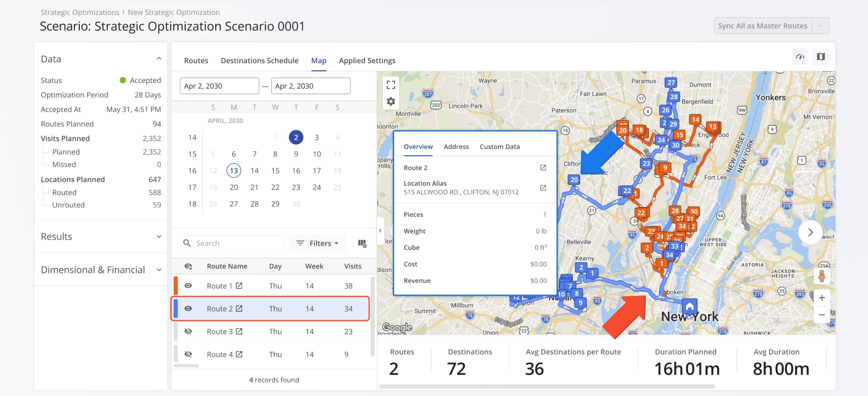Show Route 4 on the map
868x396 pixels.
[x=188, y=354]
